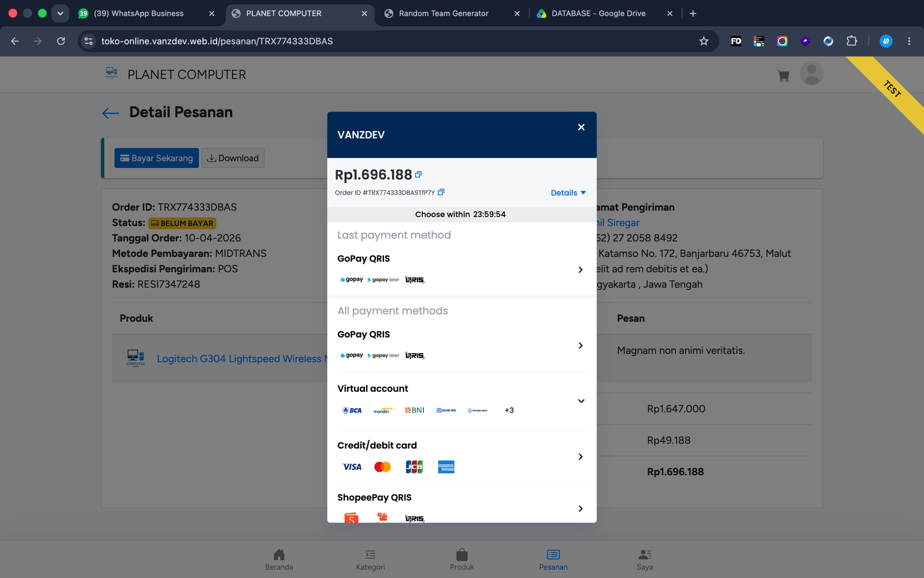Close the VANZDEV payment popup
Viewport: 924px width, 578px height.
581,127
